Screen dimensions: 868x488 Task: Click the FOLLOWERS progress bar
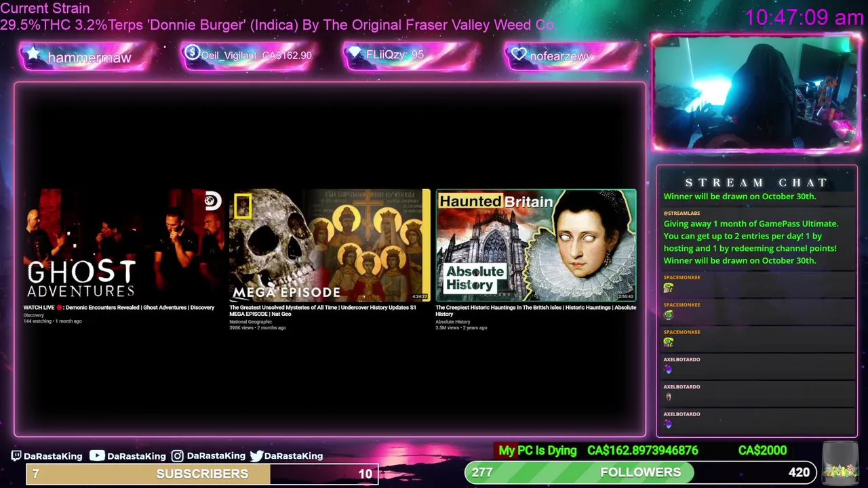641,472
